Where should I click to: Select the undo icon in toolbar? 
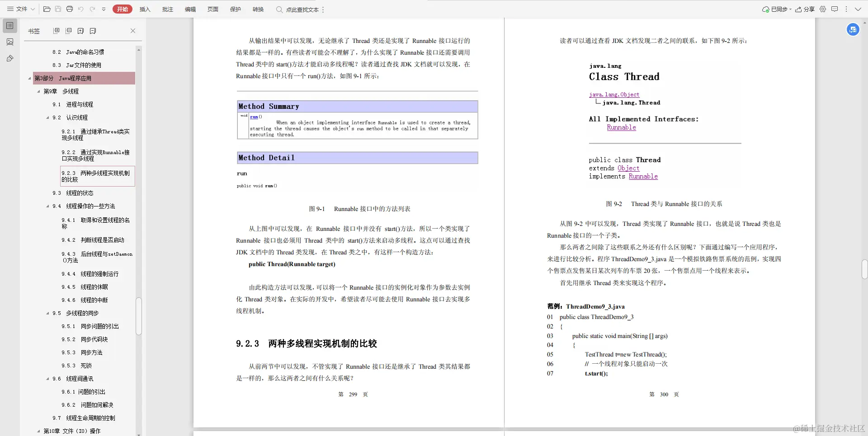click(81, 9)
